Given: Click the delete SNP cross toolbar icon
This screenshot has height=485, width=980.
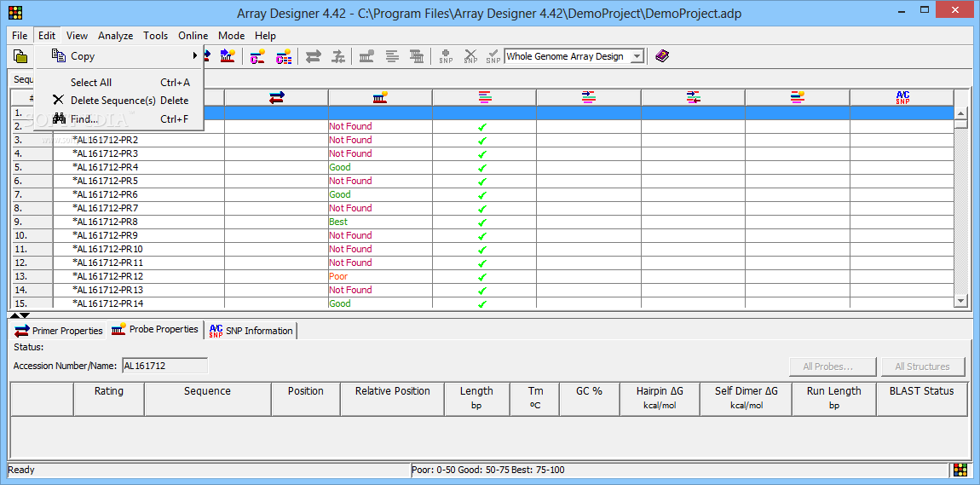Looking at the screenshot, I should [x=470, y=56].
